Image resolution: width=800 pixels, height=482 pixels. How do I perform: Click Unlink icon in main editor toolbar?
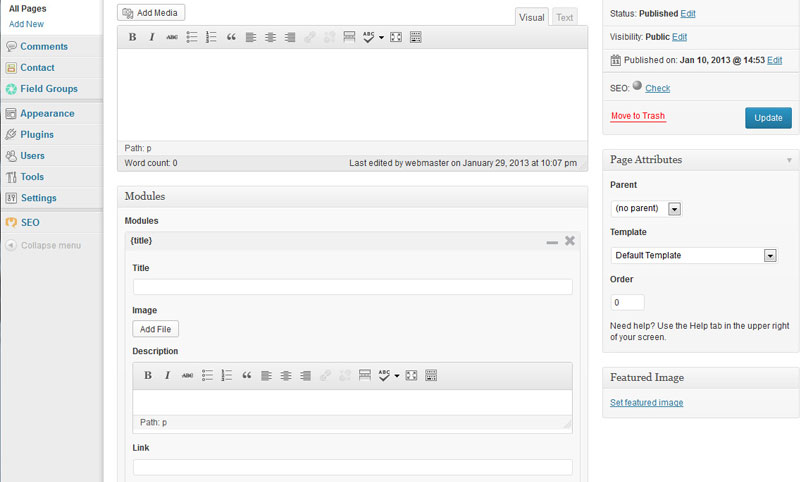point(330,37)
